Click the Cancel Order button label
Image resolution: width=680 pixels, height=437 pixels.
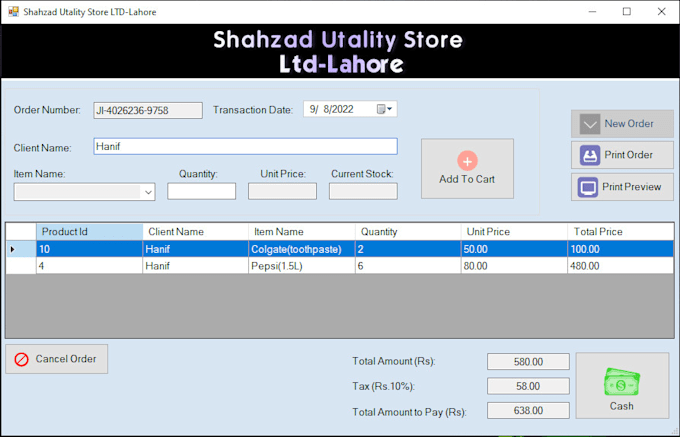pyautogui.click(x=66, y=359)
